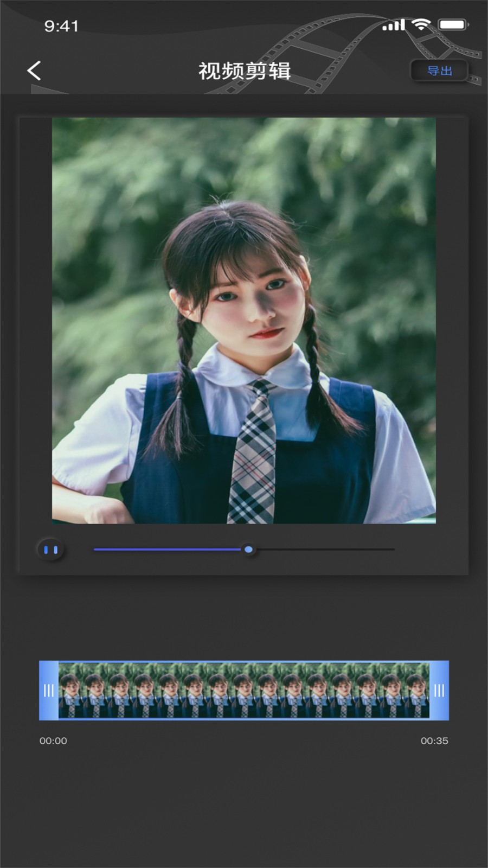Tap the 视频剪辑 page title
Screen dimensions: 488x868
pos(244,71)
